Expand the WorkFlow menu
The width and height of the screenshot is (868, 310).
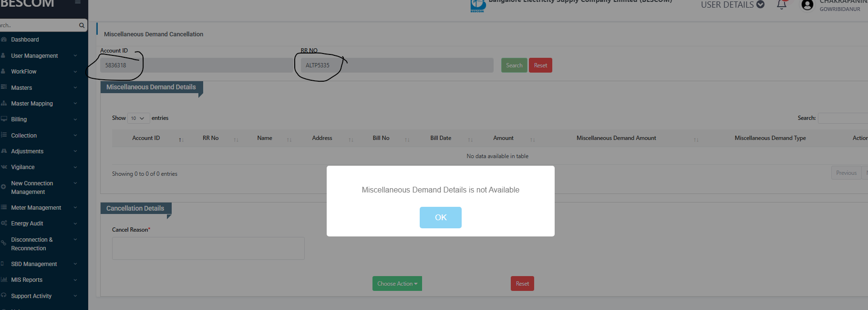click(x=23, y=72)
